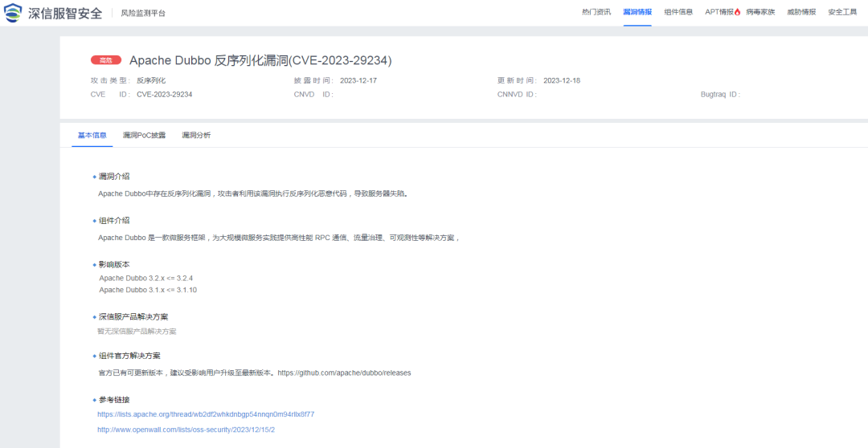The image size is (868, 448).
Task: Click the 深信服智安全 shield logo
Action: (13, 13)
